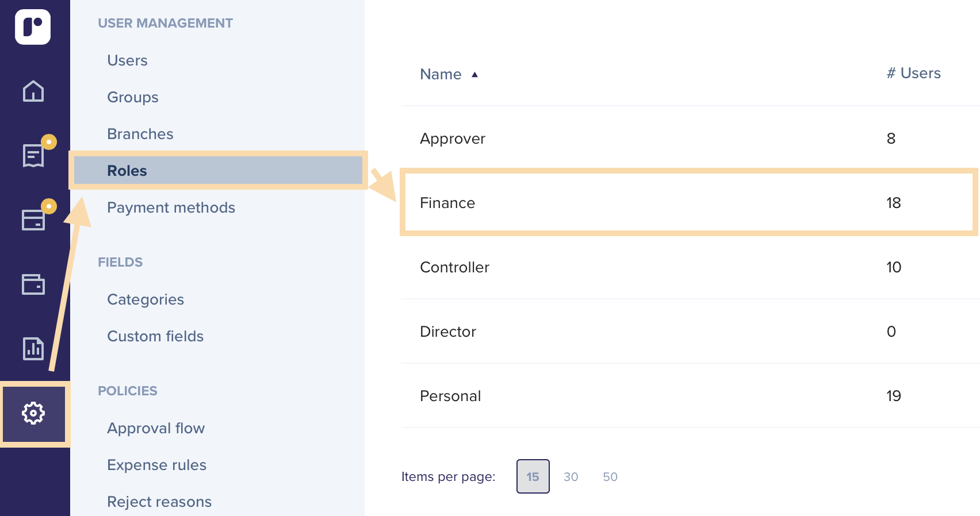The height and width of the screenshot is (516, 980).
Task: Sort by the # Users column
Action: tap(913, 73)
